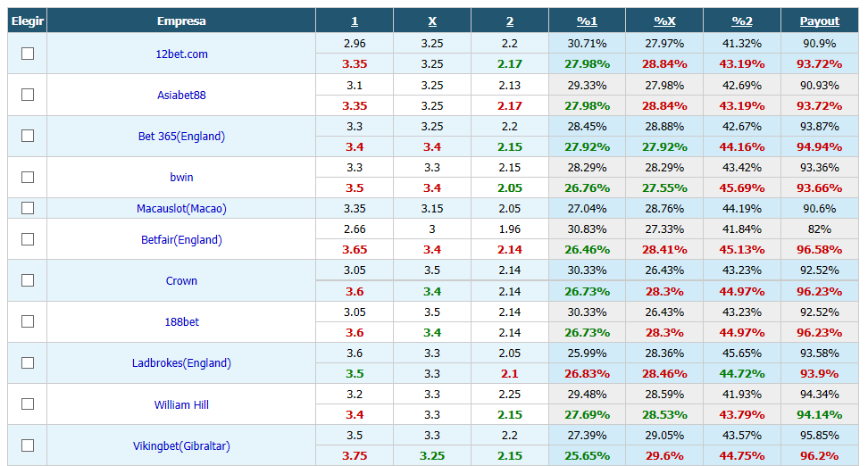The width and height of the screenshot is (868, 466).
Task: Click Asiabet88 opening away odds 2.13
Action: [510, 85]
